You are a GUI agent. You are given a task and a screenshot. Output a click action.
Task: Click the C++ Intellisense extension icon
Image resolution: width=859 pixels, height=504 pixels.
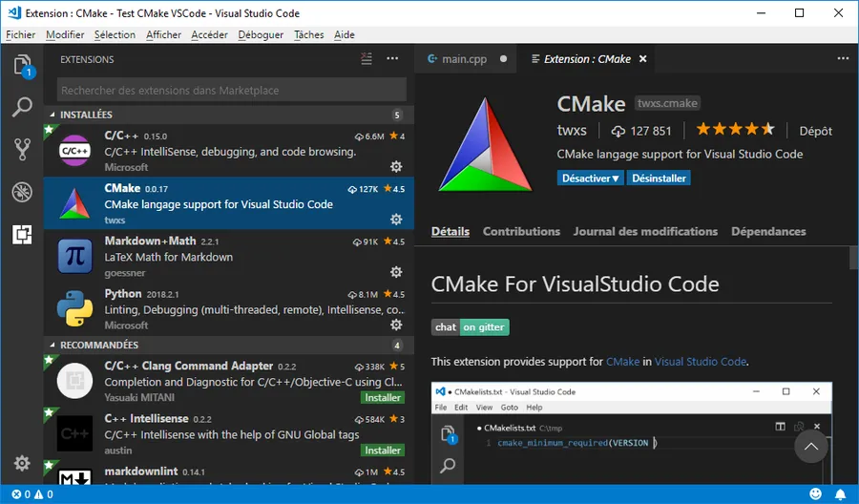(x=75, y=432)
